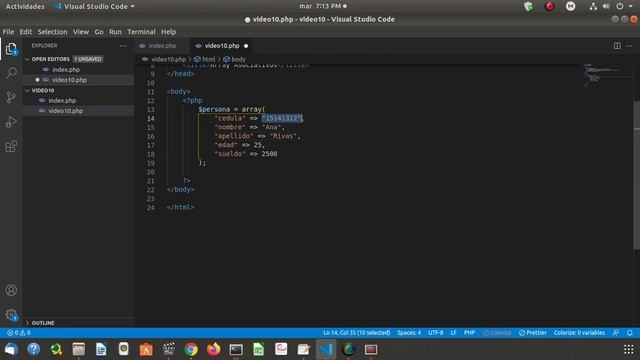
Task: Launch Google Chrome from the taskbar
Action: 191,349
